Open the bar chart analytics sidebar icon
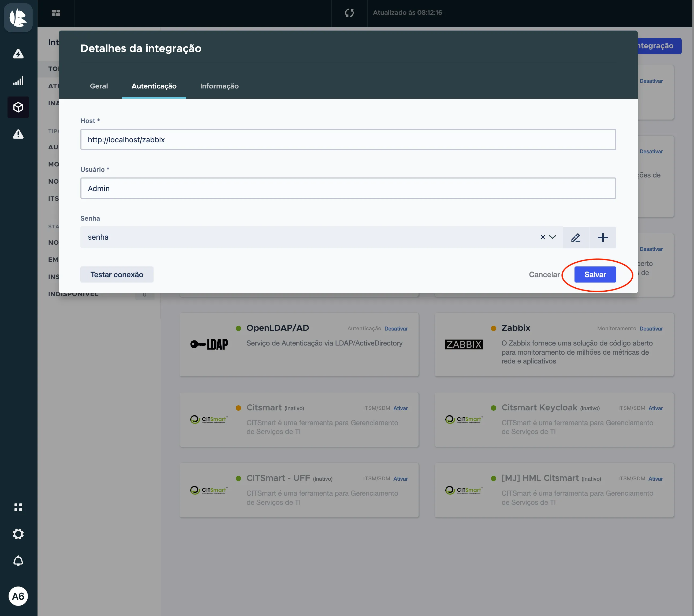The width and height of the screenshot is (694, 616). [x=18, y=81]
